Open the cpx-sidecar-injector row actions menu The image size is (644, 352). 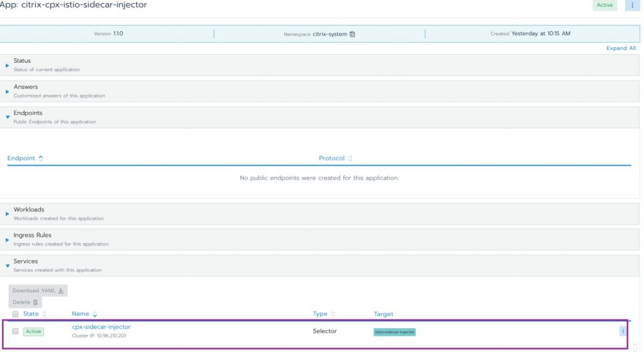click(x=623, y=331)
